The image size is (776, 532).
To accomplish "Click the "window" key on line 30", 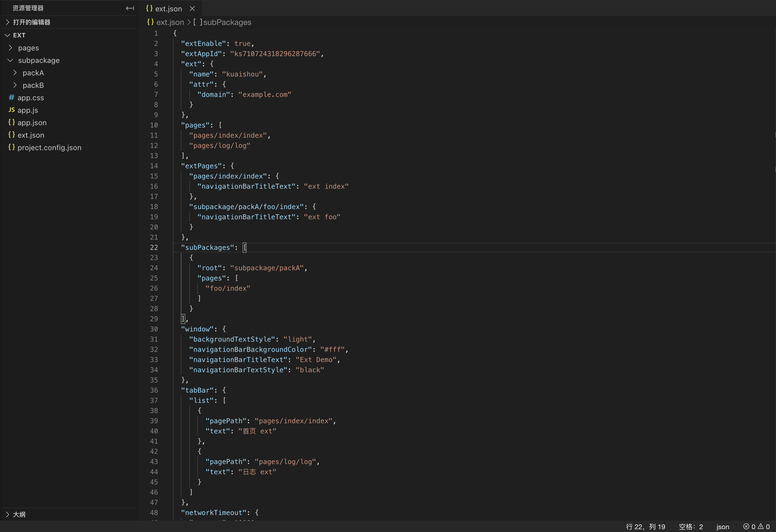I will [x=197, y=329].
